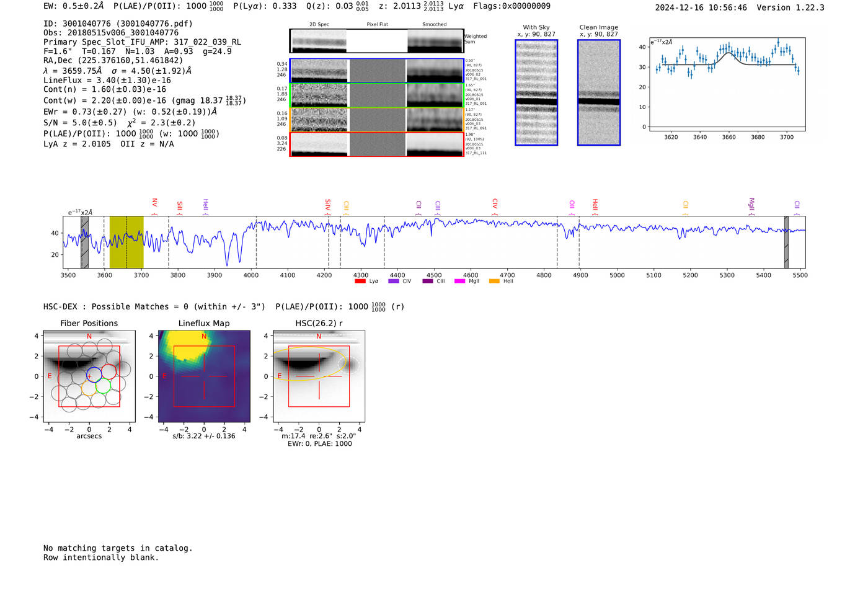Click the 'Cont(w) = 2.20(±0.00)e-16' line
Screen dimensions: 868x591
(x=144, y=100)
